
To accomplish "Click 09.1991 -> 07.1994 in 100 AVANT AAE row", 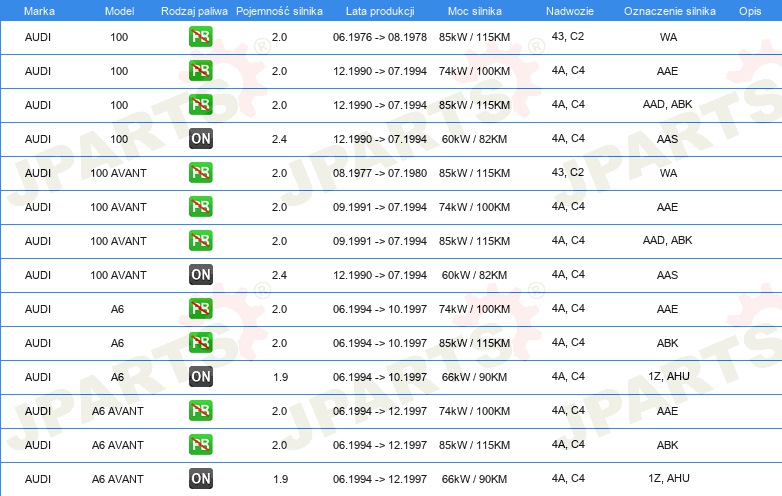I will [380, 207].
